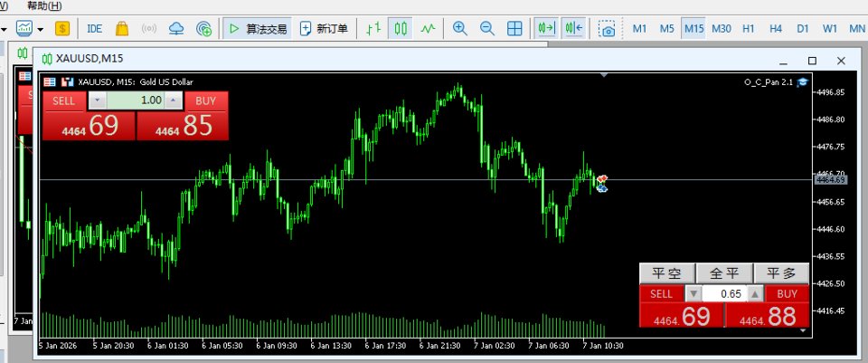Open the VPS cloud hosting icon

click(176, 28)
